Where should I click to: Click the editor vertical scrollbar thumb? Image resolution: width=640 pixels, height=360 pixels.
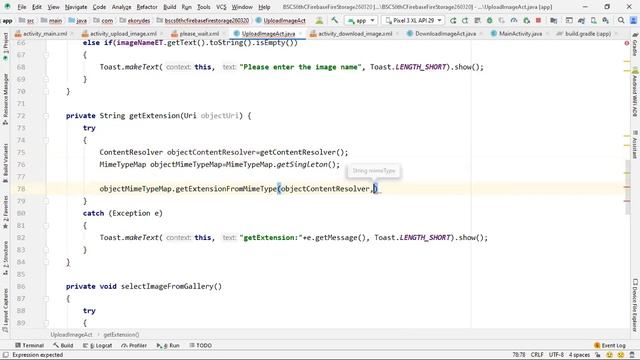627,188
